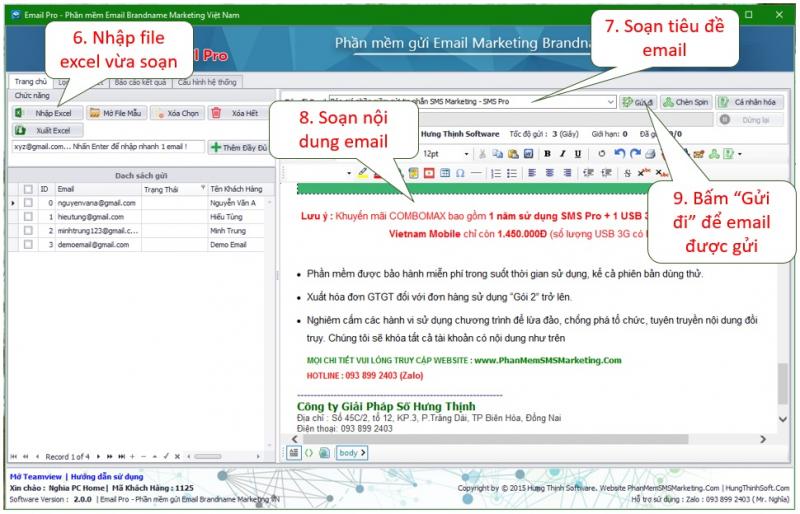Export list with Xuất Excel
Screen dimensions: 800x514
pyautogui.click(x=47, y=130)
